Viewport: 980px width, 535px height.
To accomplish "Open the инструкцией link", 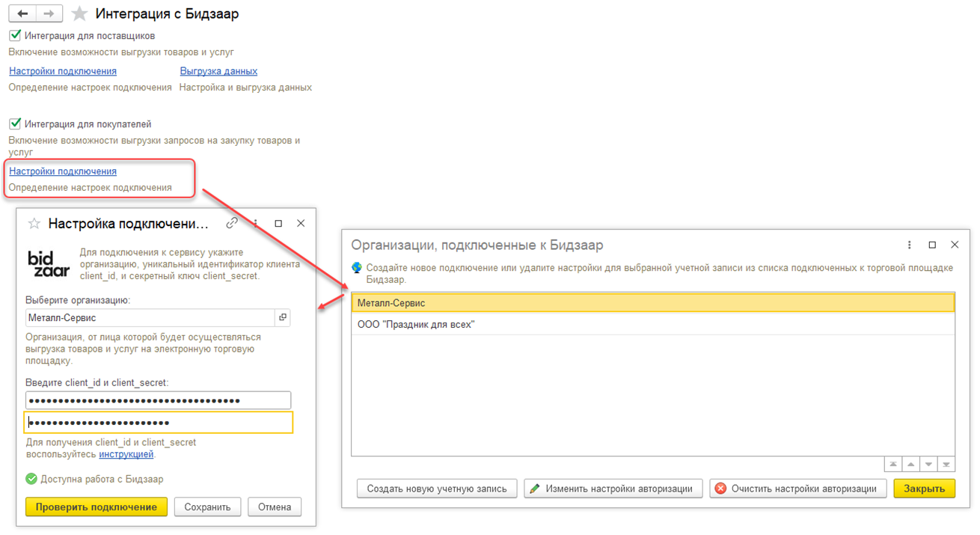I will pyautogui.click(x=126, y=454).
